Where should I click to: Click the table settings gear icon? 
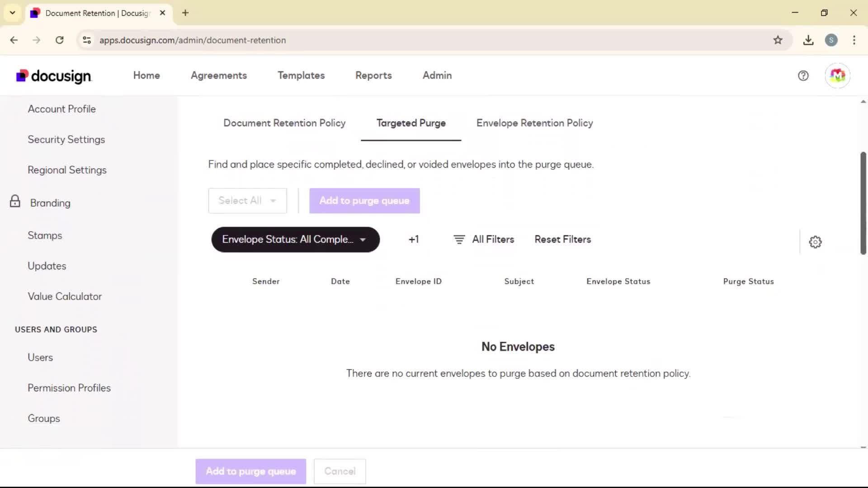click(815, 242)
